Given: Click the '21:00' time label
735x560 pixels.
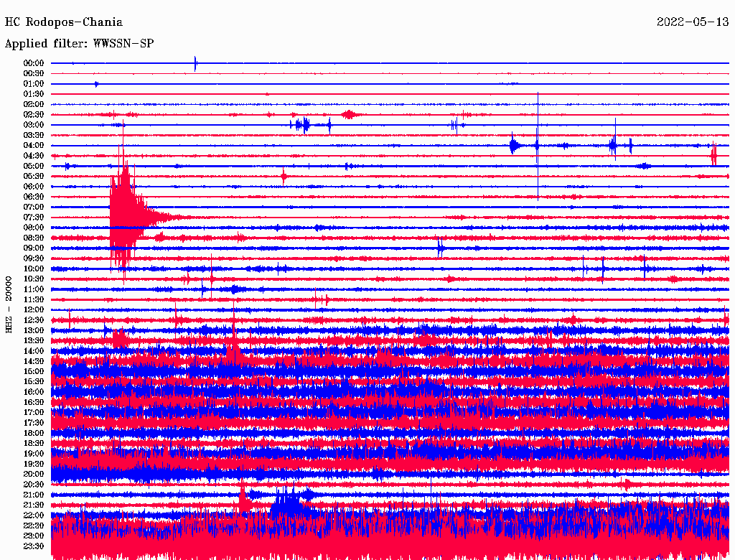Looking at the screenshot, I should (34, 495).
